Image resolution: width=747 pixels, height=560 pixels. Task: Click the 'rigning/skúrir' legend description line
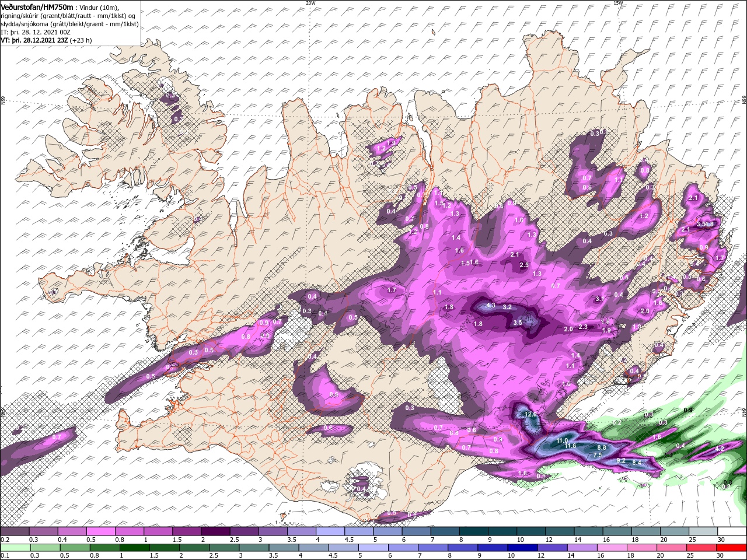[68, 16]
